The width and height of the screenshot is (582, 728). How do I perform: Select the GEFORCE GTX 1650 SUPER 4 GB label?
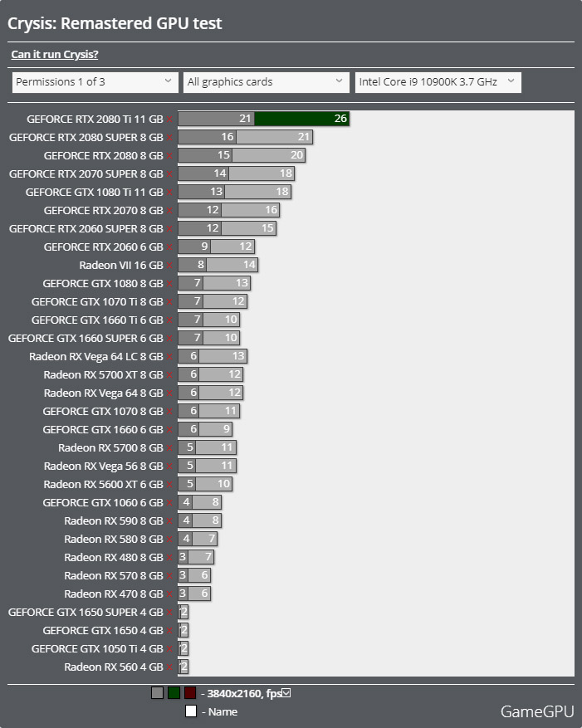tap(86, 613)
